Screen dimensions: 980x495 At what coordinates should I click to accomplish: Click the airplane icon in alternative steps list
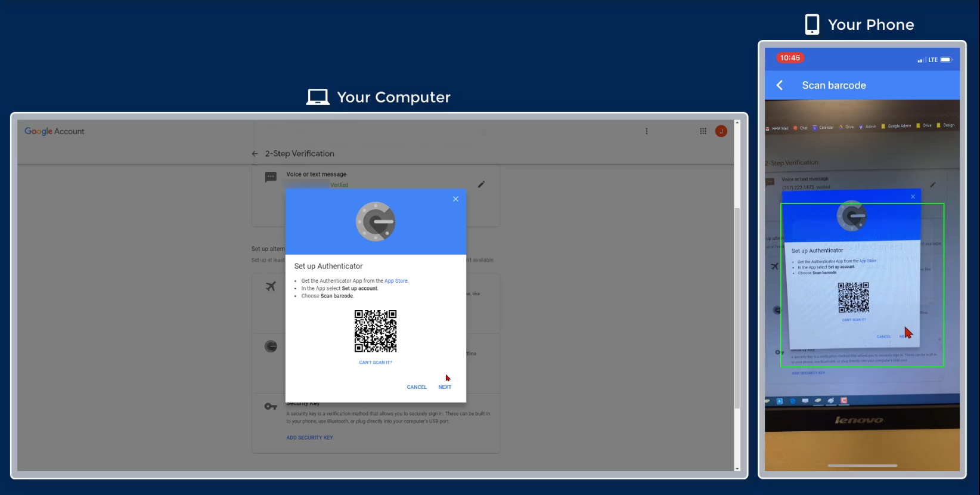[271, 286]
